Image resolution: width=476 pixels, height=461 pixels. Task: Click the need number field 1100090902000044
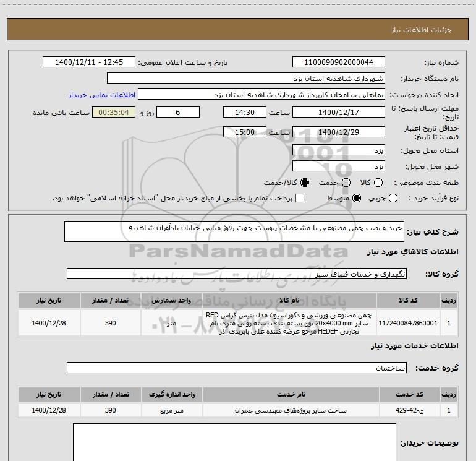[x=339, y=62]
